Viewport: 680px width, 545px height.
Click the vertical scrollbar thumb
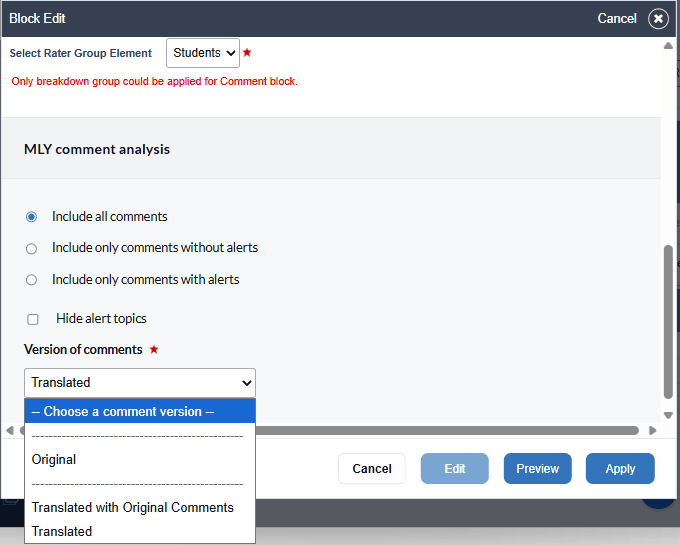(x=668, y=322)
